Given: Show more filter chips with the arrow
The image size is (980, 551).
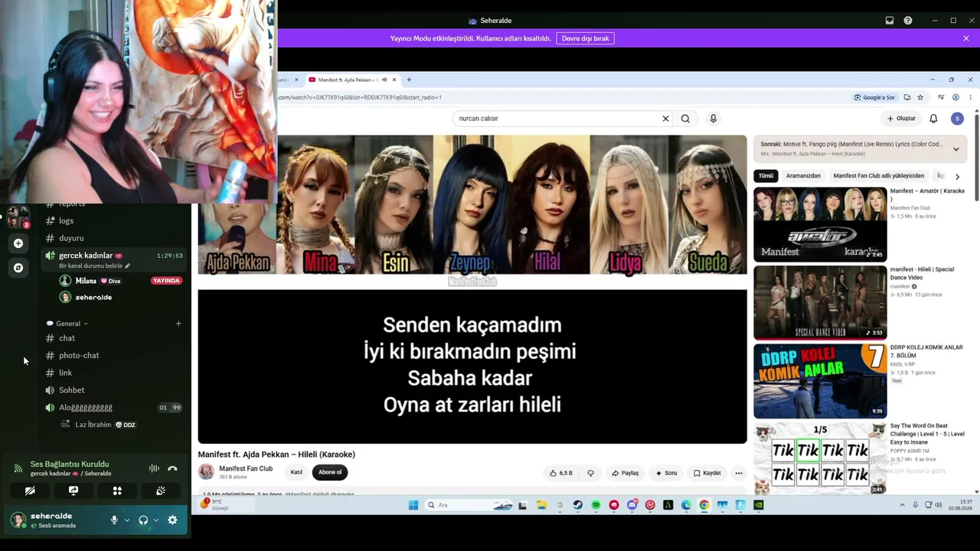Looking at the screenshot, I should [x=957, y=177].
